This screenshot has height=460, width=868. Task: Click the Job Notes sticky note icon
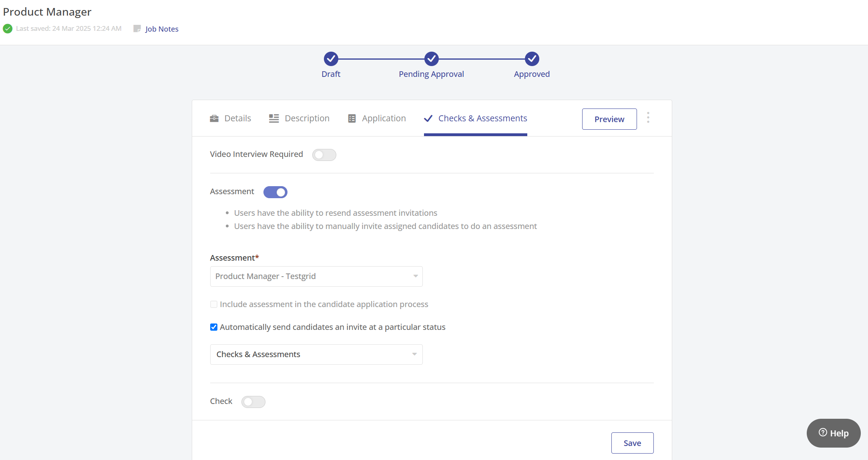(137, 29)
